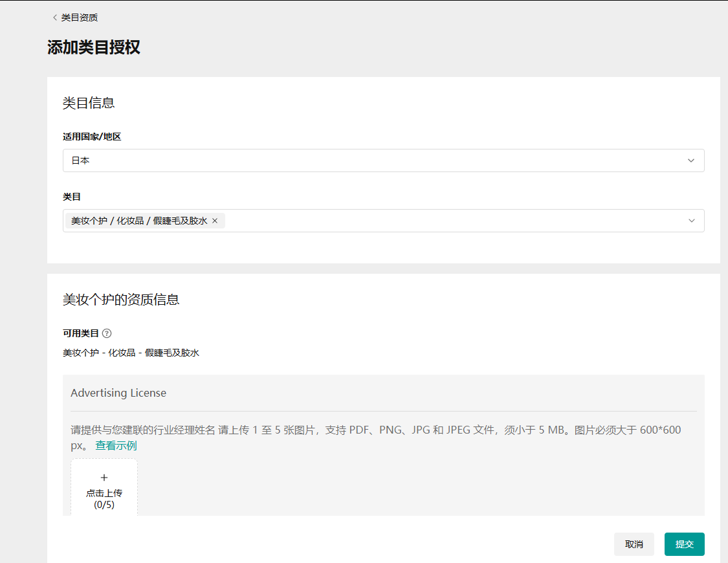728x563 pixels.
Task: Expand the 适用国家/地区 dropdown arrow
Action: pyautogui.click(x=691, y=160)
